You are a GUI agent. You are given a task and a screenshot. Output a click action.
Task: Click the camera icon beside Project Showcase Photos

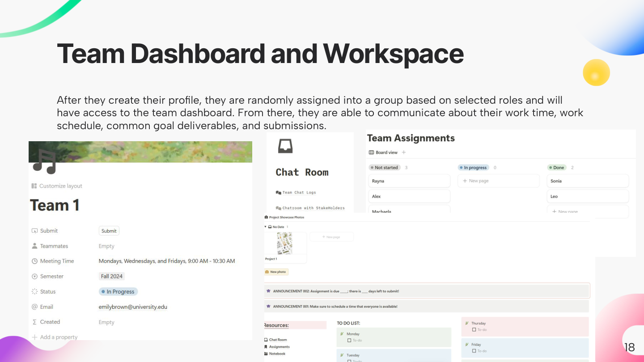(x=266, y=217)
